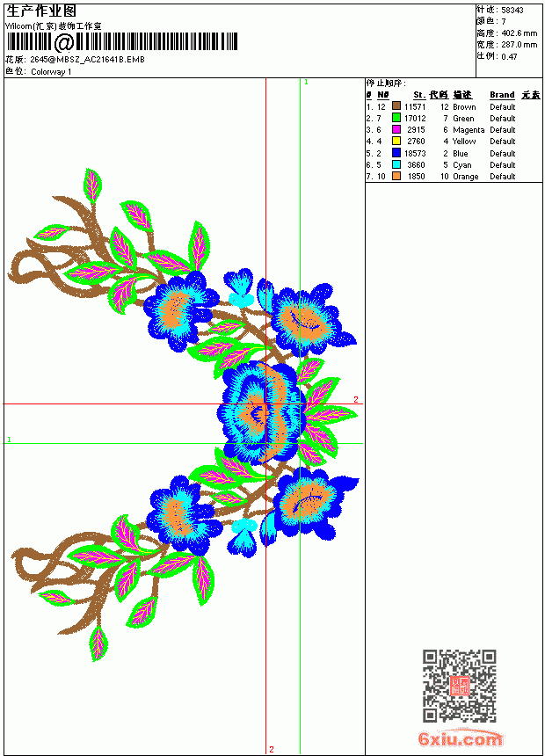
Task: Open the 6xiu.com watermark link
Action: (461, 738)
